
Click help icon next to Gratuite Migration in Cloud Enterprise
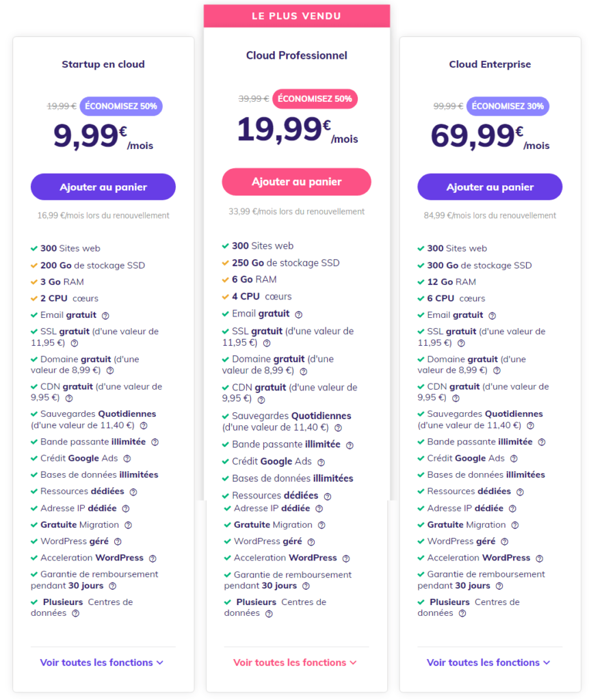coord(515,525)
